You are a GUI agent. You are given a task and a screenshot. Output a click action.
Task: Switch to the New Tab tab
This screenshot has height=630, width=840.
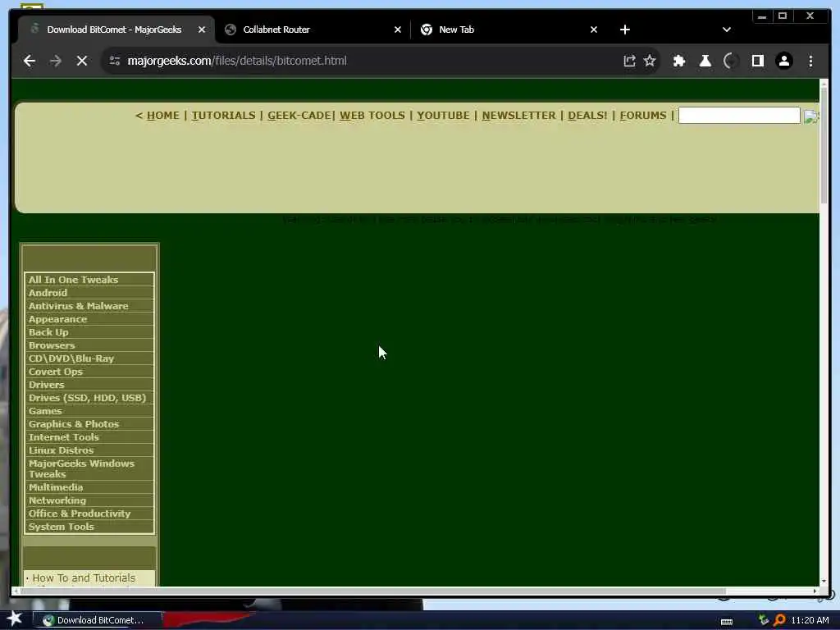tap(507, 30)
